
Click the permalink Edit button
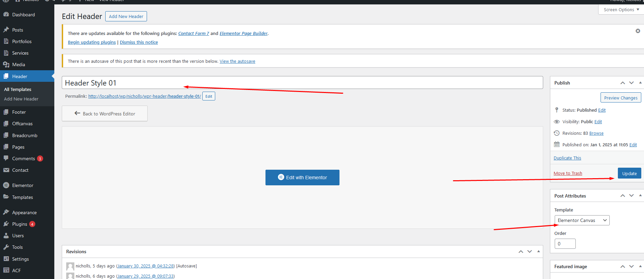(209, 96)
